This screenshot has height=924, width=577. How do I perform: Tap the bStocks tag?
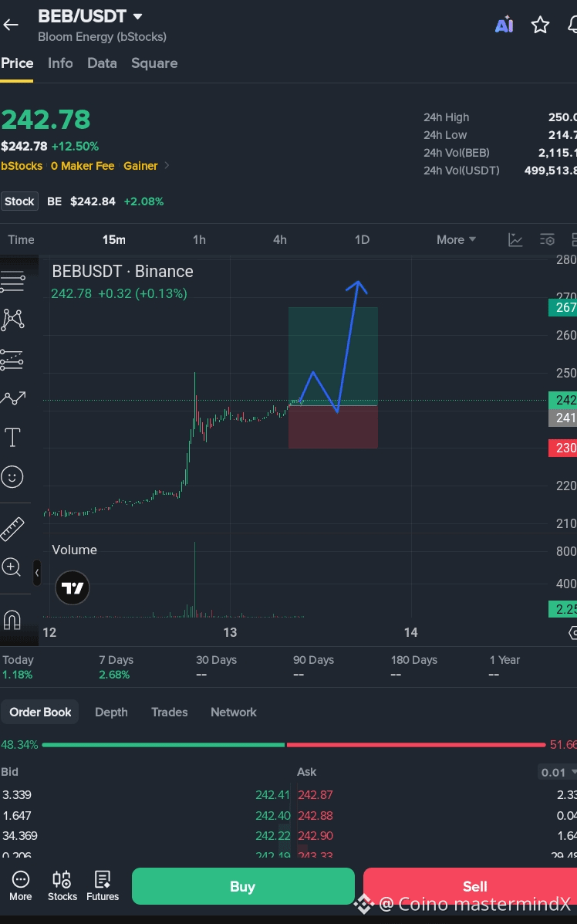[x=22, y=166]
